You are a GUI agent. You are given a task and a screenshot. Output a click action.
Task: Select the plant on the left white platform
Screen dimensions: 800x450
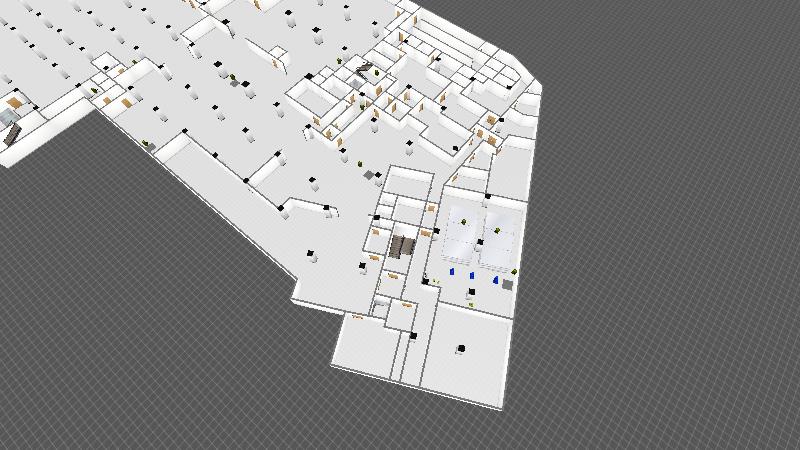(x=463, y=221)
